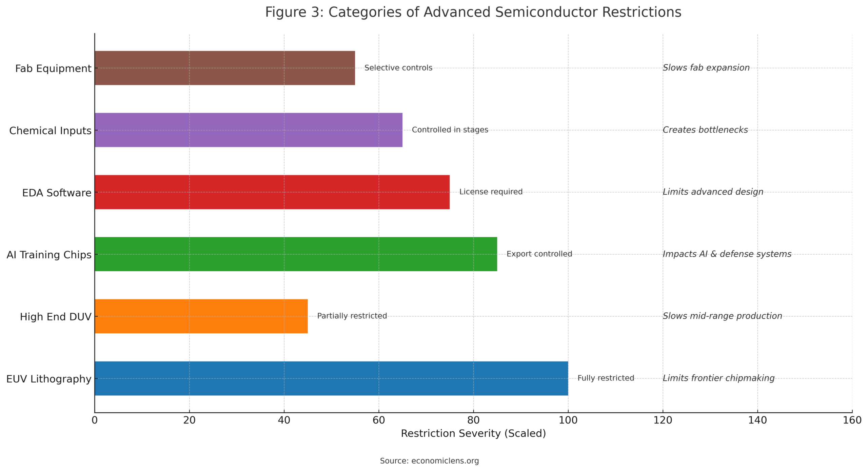Click the EDA Software label

point(56,192)
